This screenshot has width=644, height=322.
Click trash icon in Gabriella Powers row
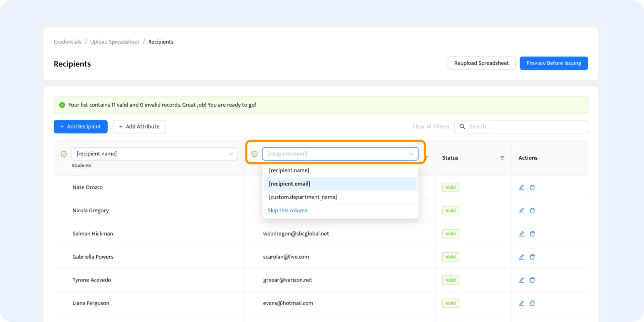(532, 257)
